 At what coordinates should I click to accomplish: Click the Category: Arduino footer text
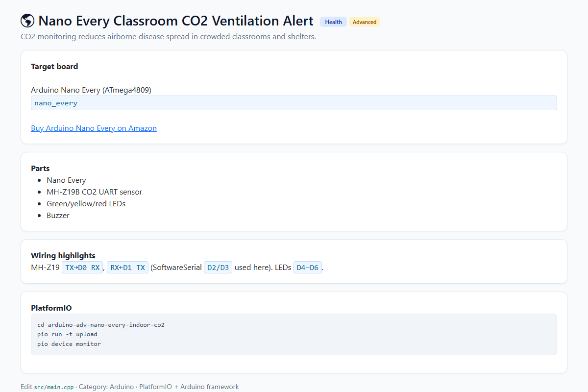pos(106,387)
